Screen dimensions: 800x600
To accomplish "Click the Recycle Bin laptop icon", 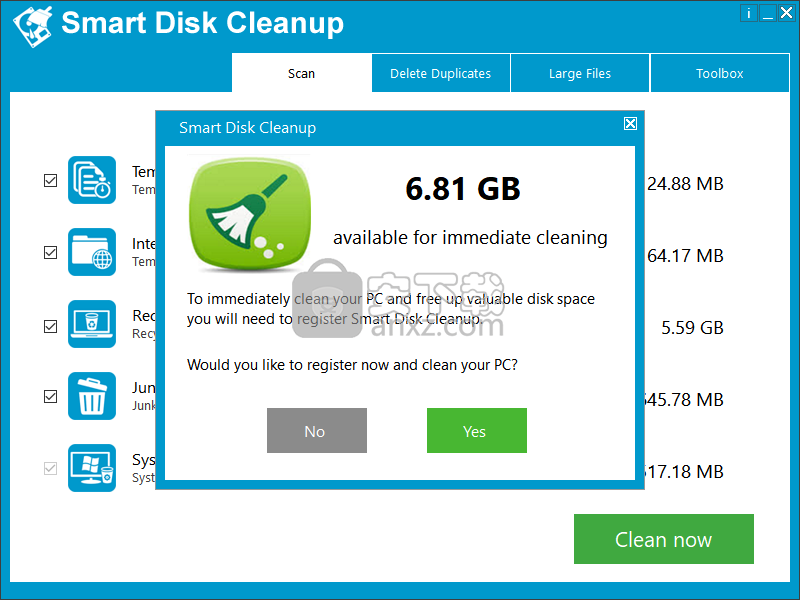I will coord(92,325).
